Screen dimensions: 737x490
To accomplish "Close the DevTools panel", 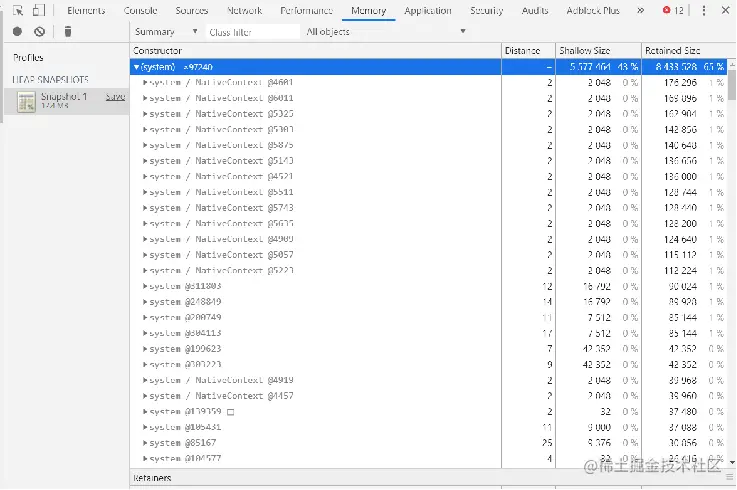I will point(725,10).
